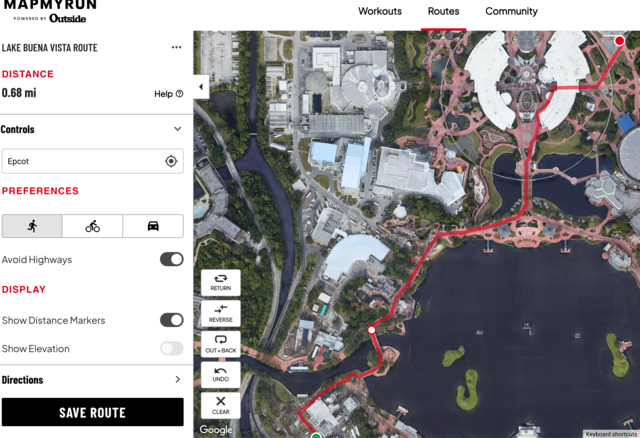Open the Workouts tab

380,11
